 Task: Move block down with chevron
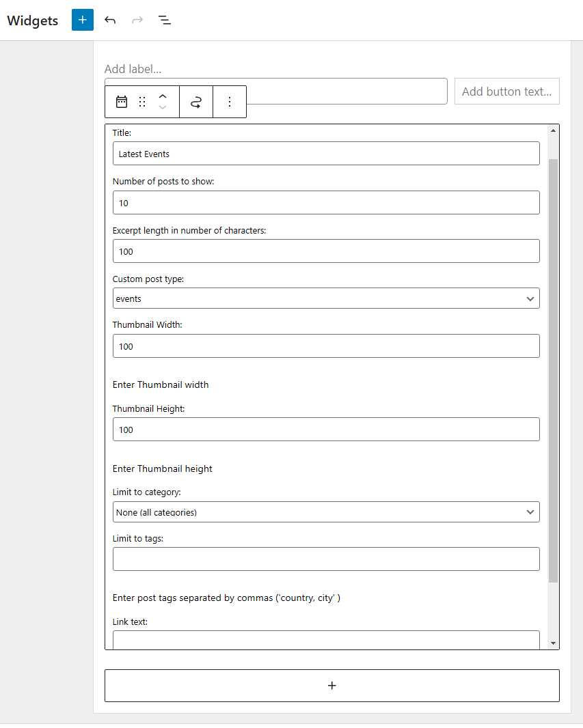point(163,107)
